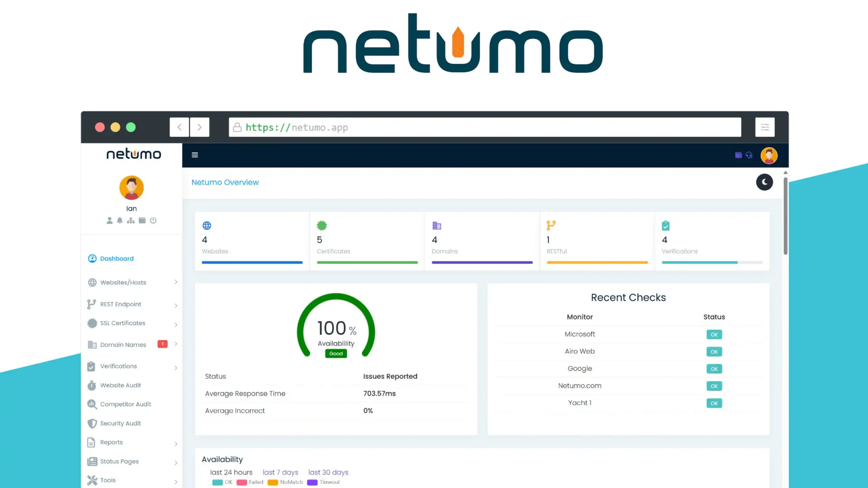The width and height of the screenshot is (868, 488).
Task: Open the browser settings sliders button
Action: 765,127
